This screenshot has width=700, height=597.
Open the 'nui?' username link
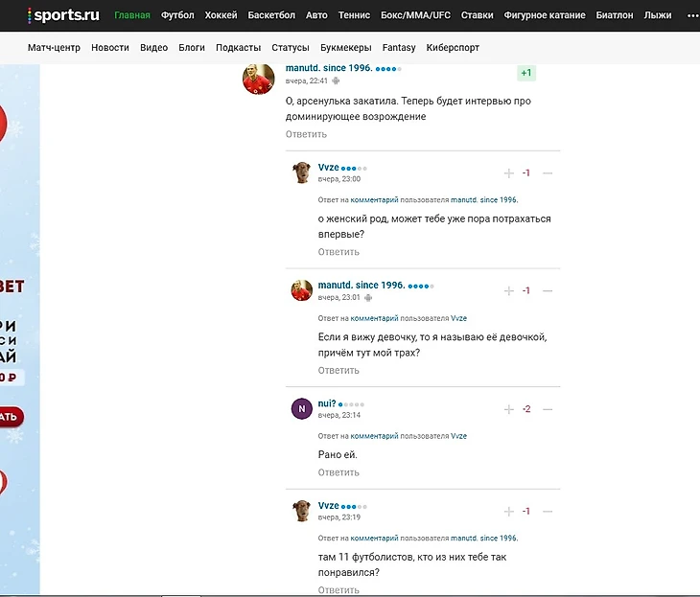coord(327,403)
